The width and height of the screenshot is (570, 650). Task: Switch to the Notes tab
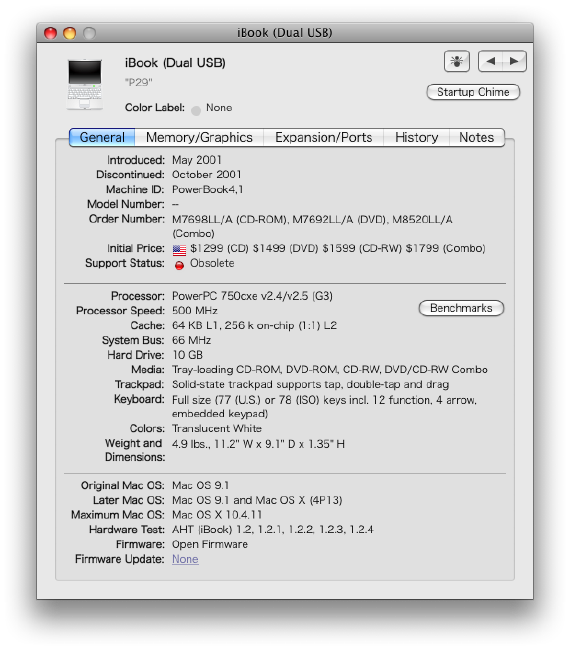pyautogui.click(x=477, y=137)
